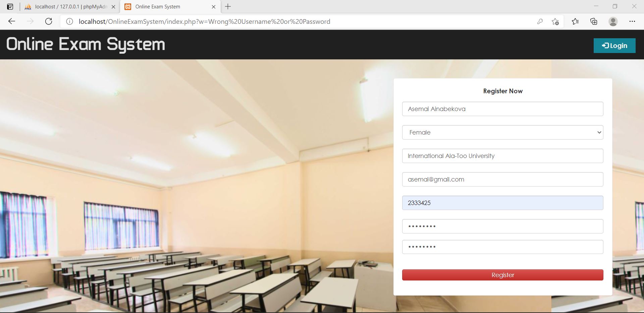Click the address bar URL

[204, 21]
